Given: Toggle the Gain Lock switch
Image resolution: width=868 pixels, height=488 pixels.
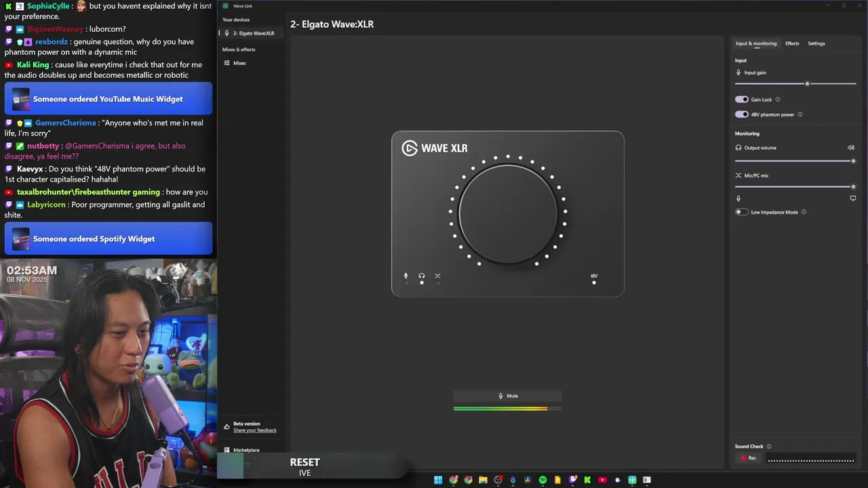Looking at the screenshot, I should 742,100.
